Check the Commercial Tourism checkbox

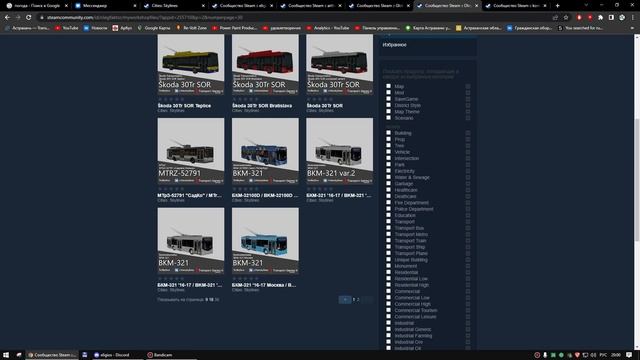[x=389, y=310]
